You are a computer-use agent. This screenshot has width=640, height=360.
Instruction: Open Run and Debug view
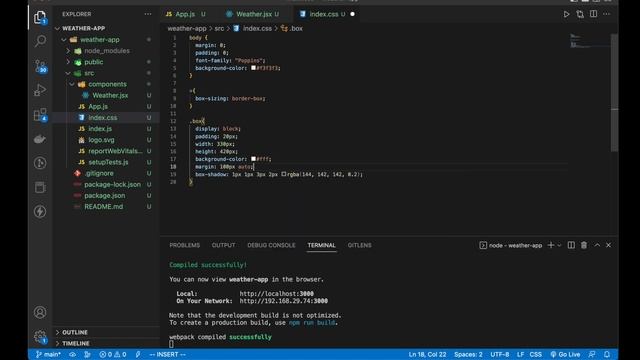pos(40,90)
